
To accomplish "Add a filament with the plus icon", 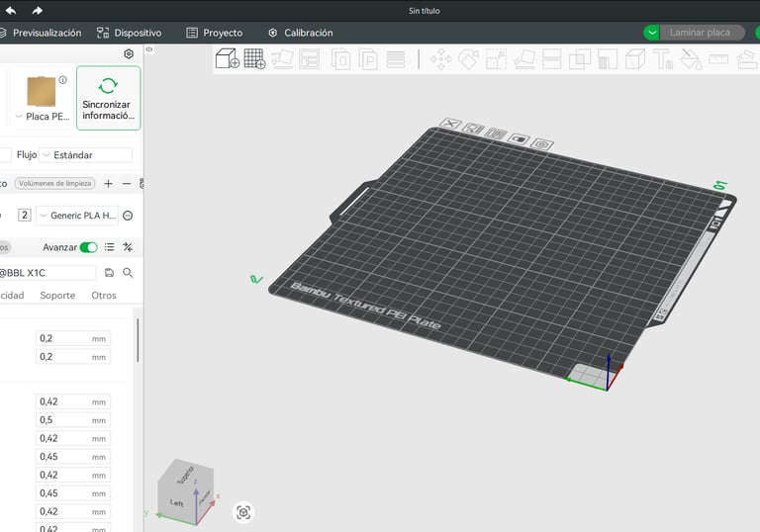I will [x=108, y=184].
